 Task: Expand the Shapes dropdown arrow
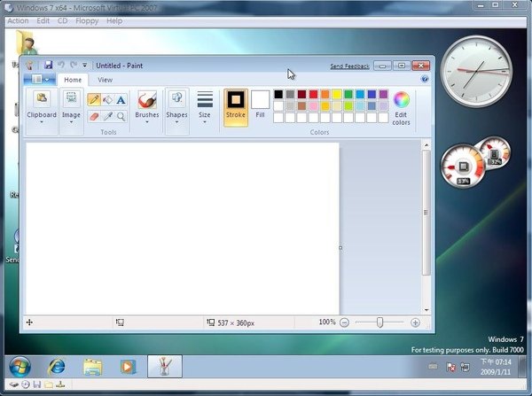click(176, 122)
